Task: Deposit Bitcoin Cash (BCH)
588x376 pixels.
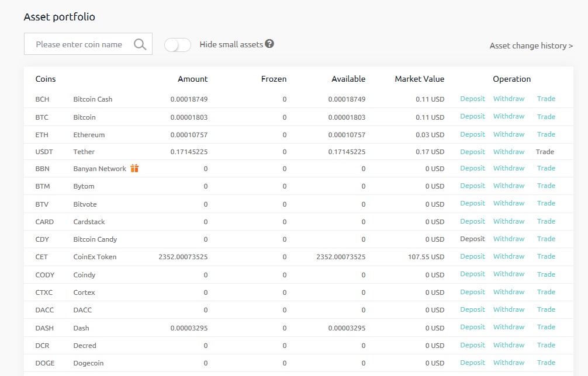Action: [x=472, y=99]
